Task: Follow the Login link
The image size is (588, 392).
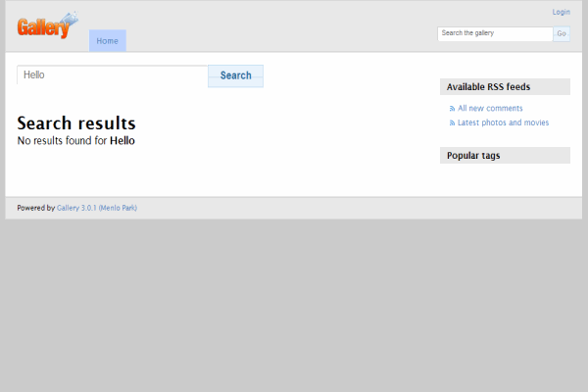Action: click(561, 12)
